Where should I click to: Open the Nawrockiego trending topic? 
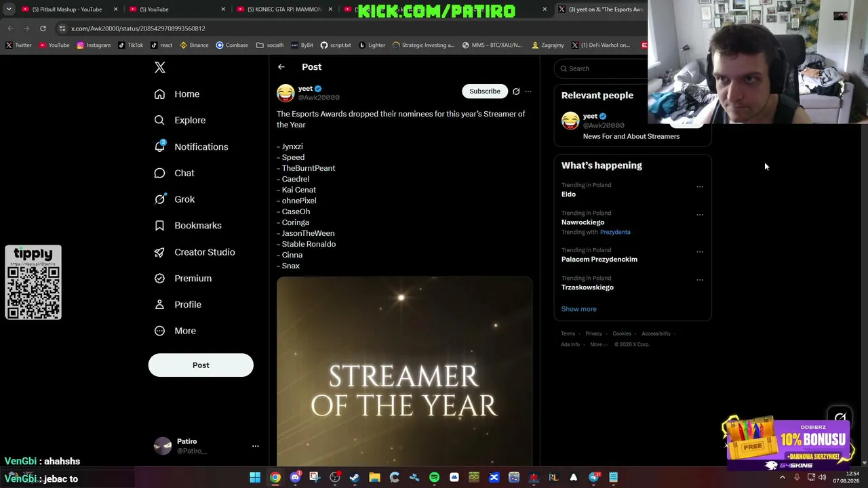[583, 222]
